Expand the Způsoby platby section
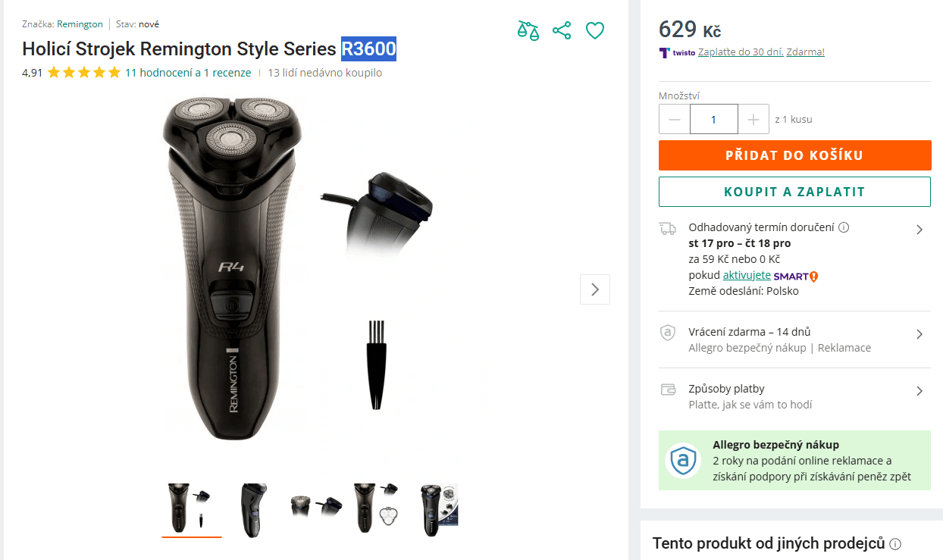The image size is (943, 560). pos(919,391)
